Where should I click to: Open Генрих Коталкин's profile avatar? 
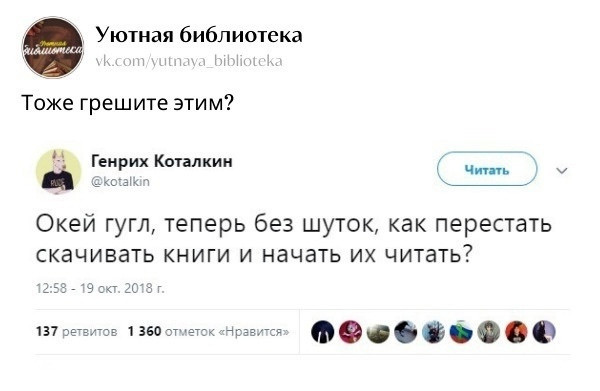[x=59, y=172]
